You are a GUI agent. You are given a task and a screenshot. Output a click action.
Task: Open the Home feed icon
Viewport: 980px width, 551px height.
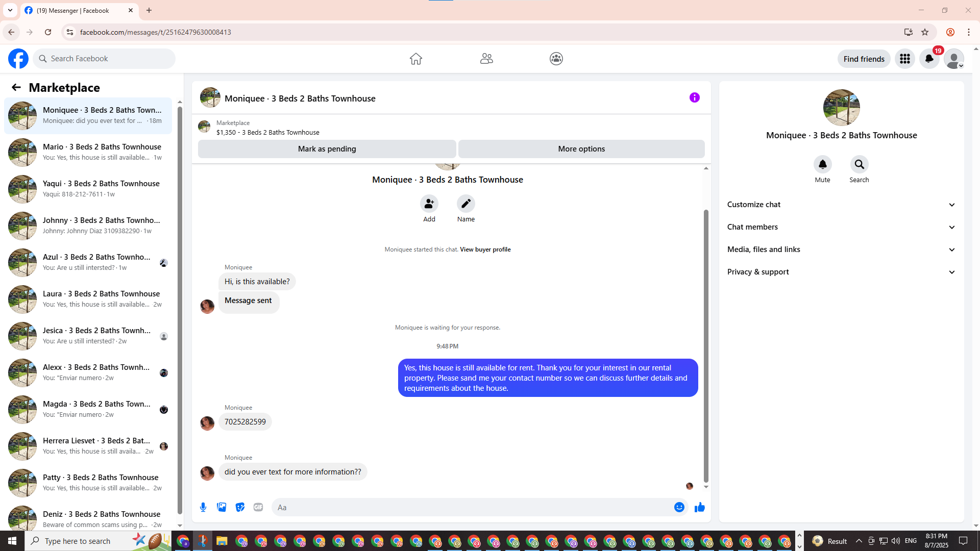(416, 59)
